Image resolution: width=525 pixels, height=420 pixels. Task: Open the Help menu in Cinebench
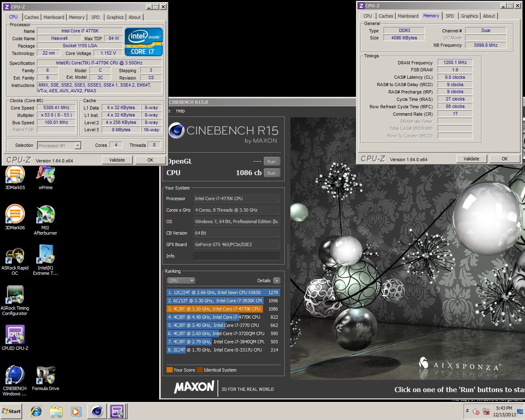click(180, 111)
